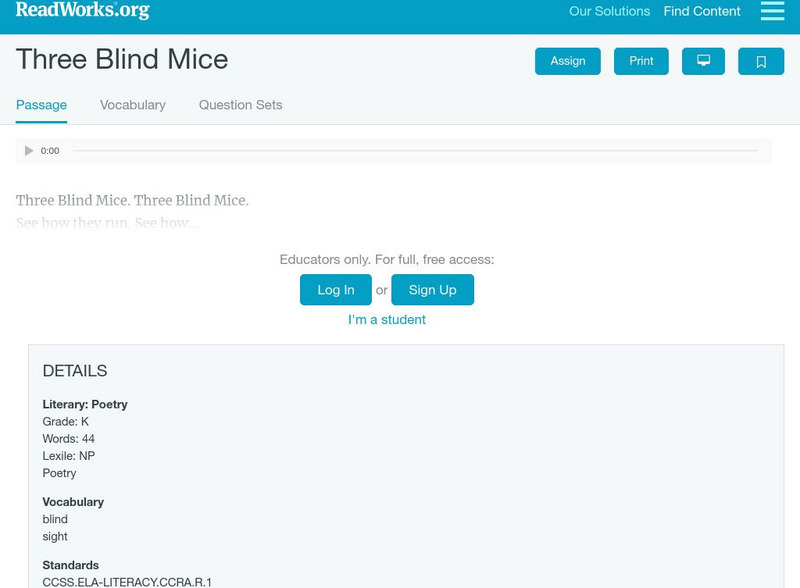Open the hamburger menu
Viewport: 800px width, 588px height.
772,11
